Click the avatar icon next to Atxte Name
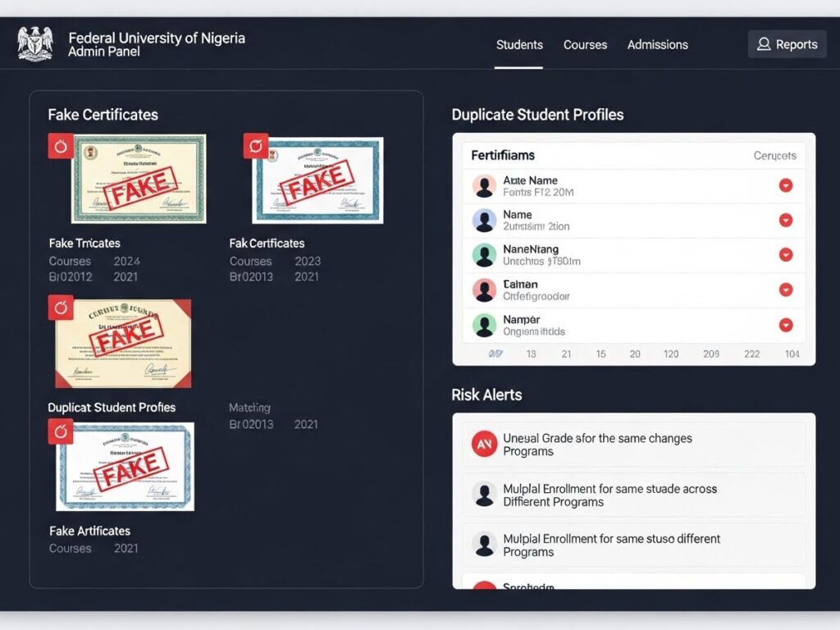Viewport: 840px width, 630px height. (x=483, y=185)
